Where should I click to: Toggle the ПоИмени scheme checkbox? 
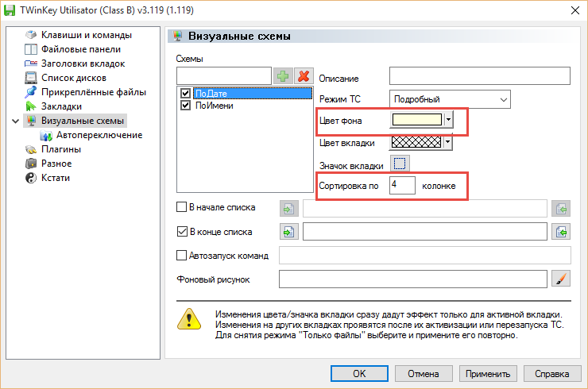(186, 106)
